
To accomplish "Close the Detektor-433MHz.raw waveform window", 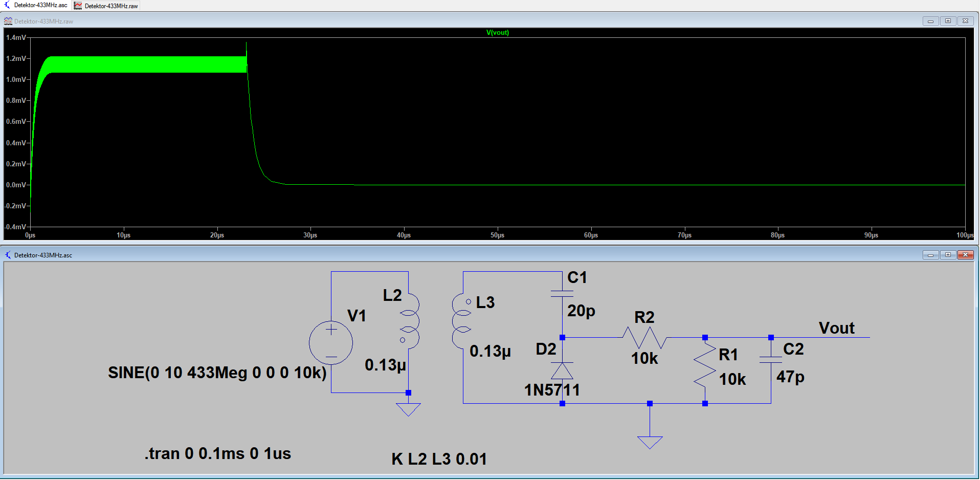I will tap(965, 21).
